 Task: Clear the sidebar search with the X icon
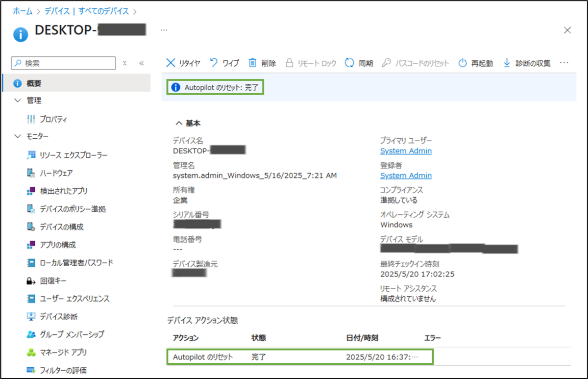(x=125, y=63)
